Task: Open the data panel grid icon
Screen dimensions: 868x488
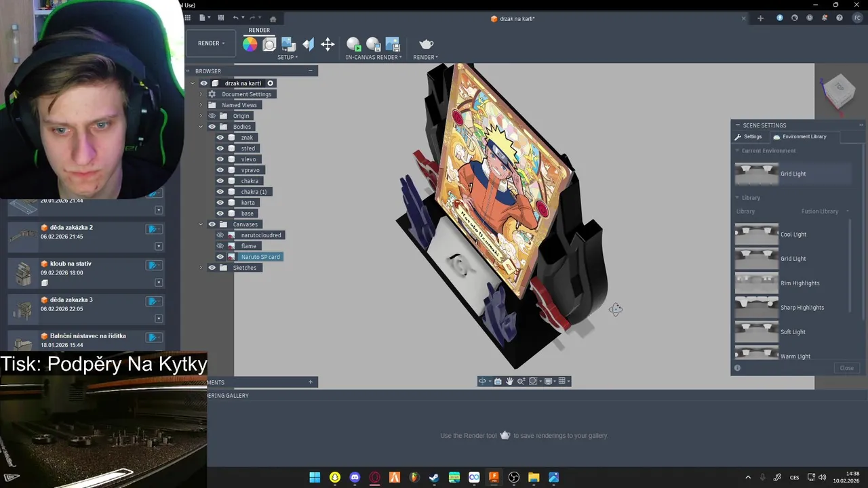Action: pyautogui.click(x=188, y=18)
